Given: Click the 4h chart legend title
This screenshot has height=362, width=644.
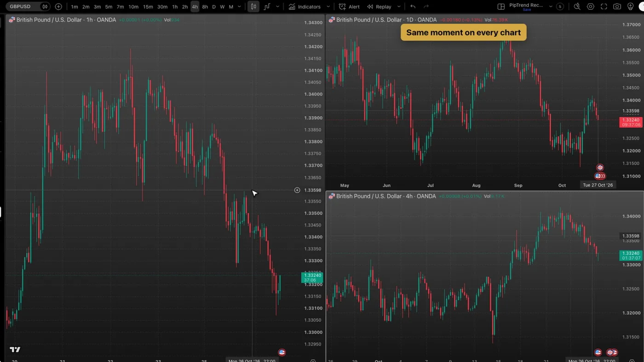Looking at the screenshot, I should [x=386, y=196].
